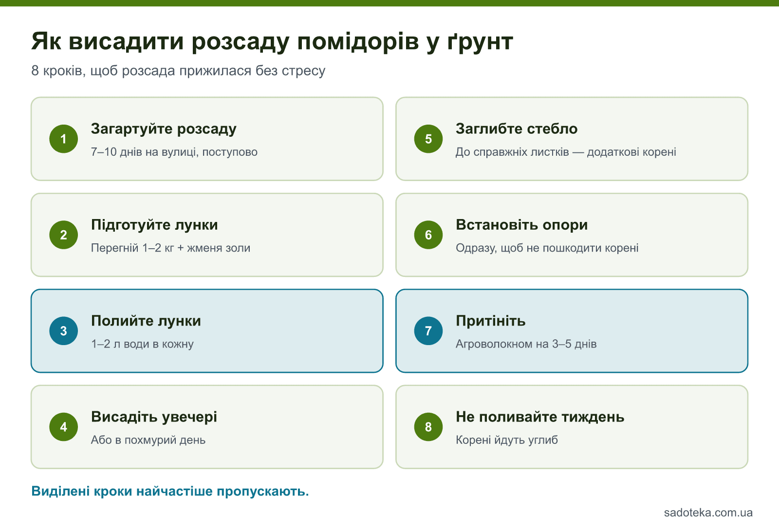Select the heading 'Встановіть опори'
Screen dimensions: 779x532
[522, 225]
